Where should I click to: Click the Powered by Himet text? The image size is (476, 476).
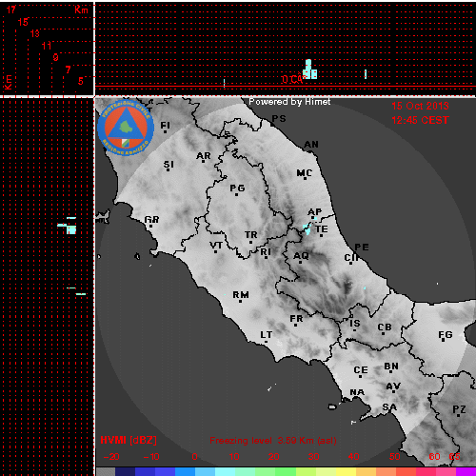pos(289,102)
